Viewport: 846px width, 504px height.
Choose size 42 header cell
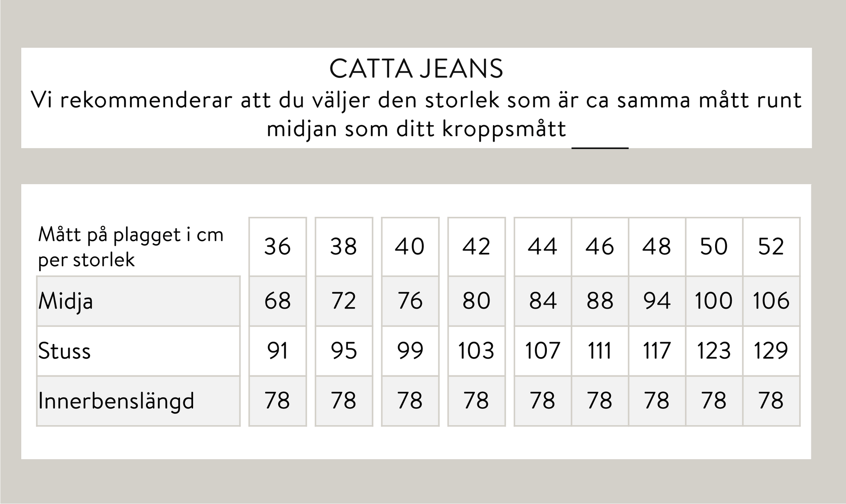pyautogui.click(x=476, y=246)
